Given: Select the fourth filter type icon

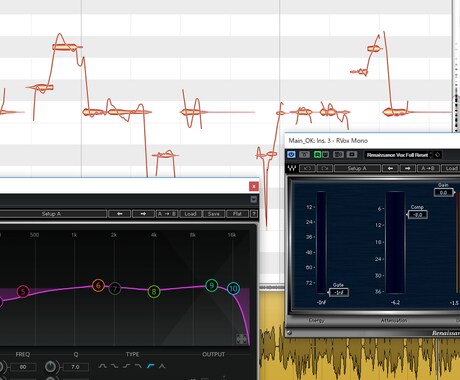Looking at the screenshot, I should point(138,366).
